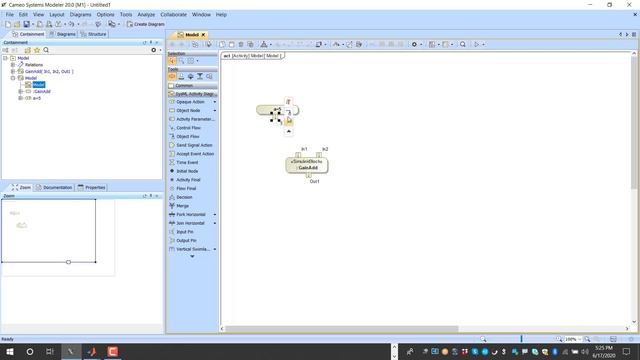Select the Activity Final palette tool
This screenshot has width=640, height=360.
pos(188,180)
